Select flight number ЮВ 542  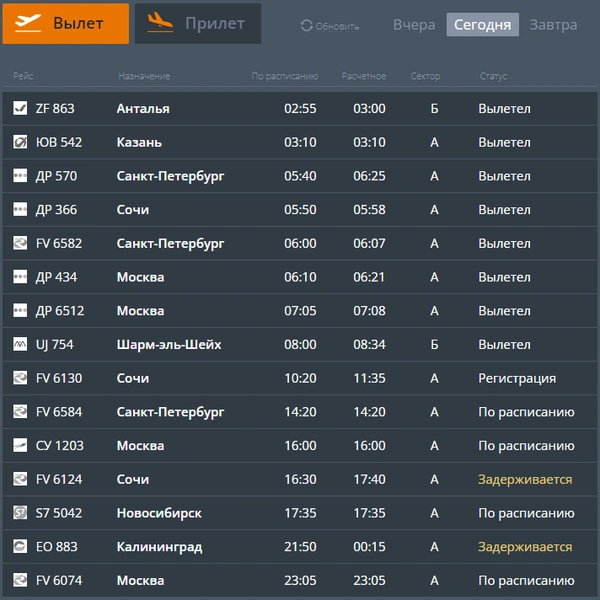59,142
